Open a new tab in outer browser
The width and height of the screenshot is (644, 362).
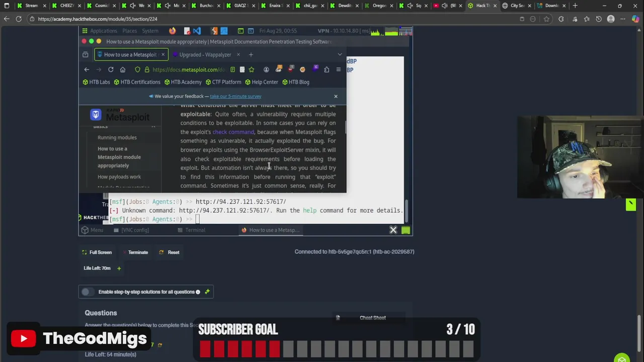click(x=575, y=6)
